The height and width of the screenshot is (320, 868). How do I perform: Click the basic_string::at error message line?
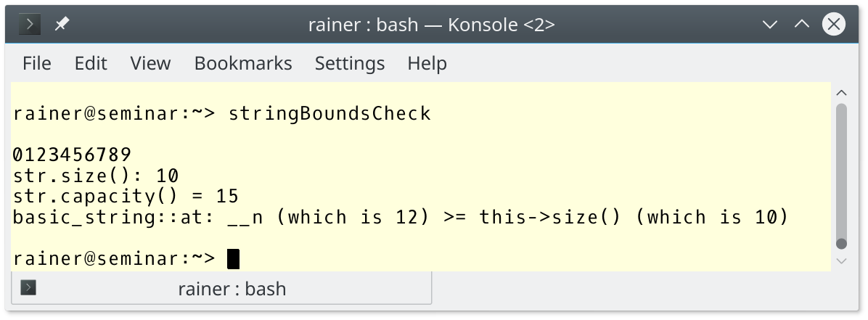(x=400, y=217)
